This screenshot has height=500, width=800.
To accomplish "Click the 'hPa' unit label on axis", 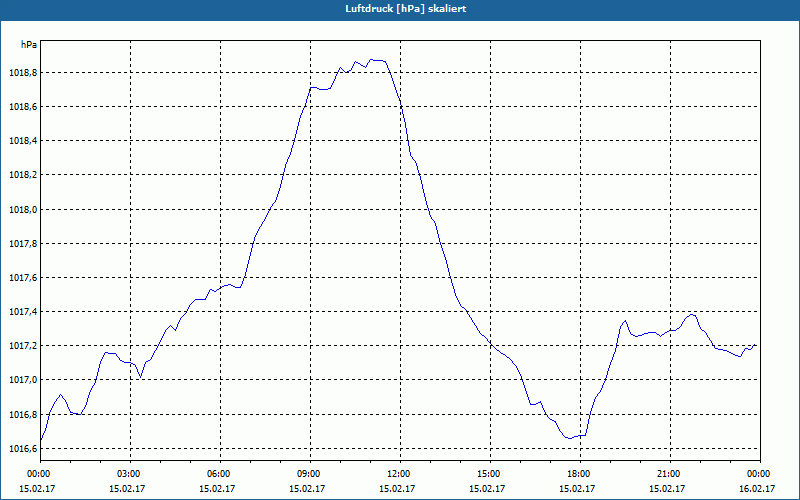I will point(29,45).
